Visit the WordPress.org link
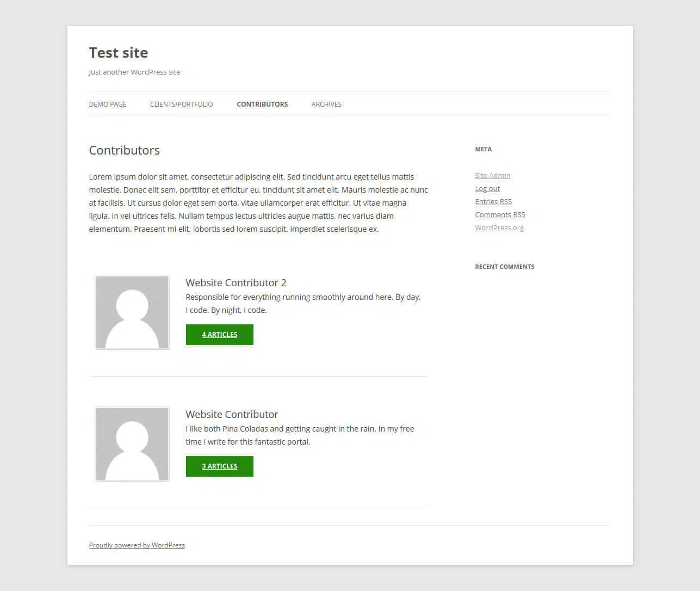This screenshot has width=700, height=591. click(x=499, y=228)
